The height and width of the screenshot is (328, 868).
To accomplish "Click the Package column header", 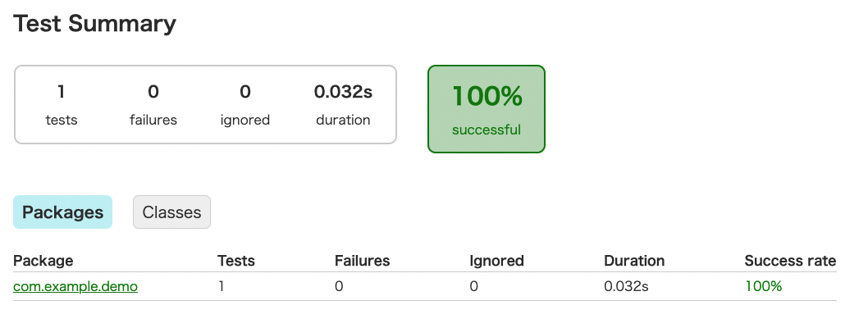I will pos(43,261).
